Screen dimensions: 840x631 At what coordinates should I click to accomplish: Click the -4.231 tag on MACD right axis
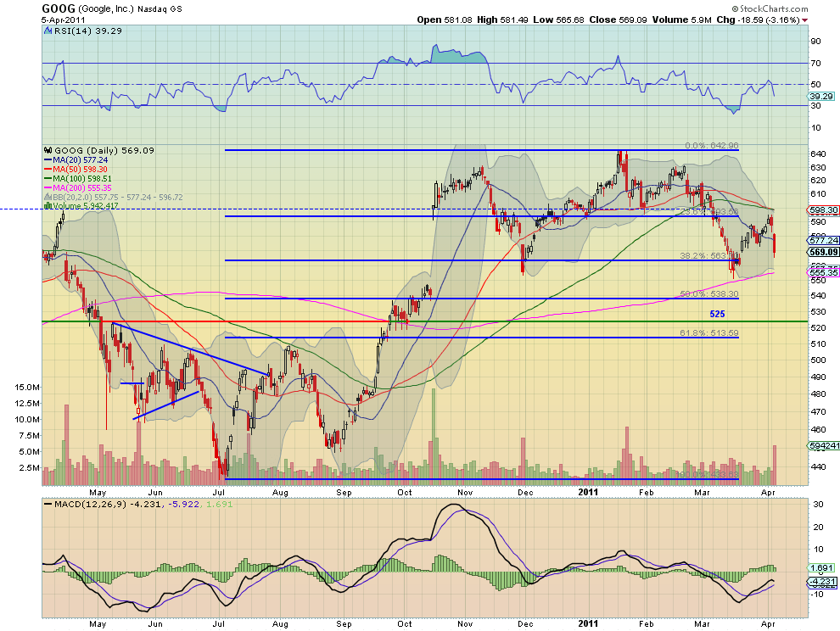(821, 582)
